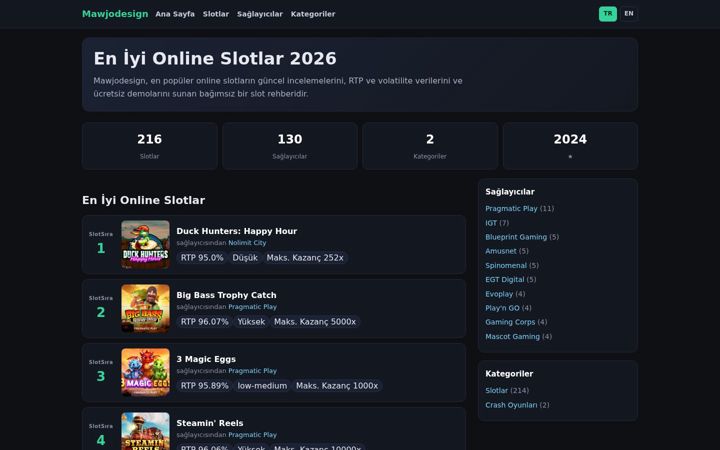Viewport: 720px width, 450px height.
Task: Visit Pragmatic Play link under 3 Magic Eggs
Action: 253,371
